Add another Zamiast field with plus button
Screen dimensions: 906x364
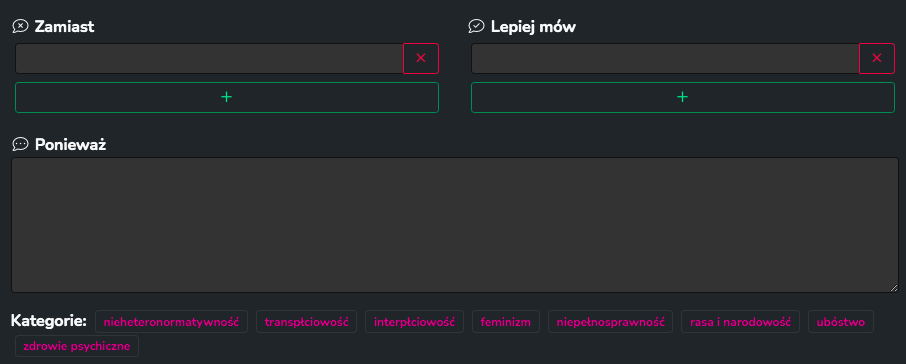tap(226, 97)
